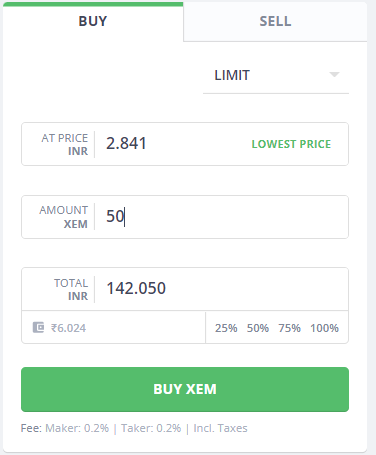Click the Maker fee text
Image resolution: width=376 pixels, height=455 pixels.
pyautogui.click(x=77, y=428)
